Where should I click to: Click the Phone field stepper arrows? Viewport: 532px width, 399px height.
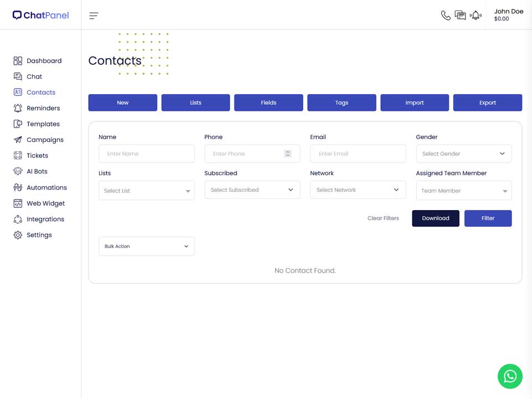(x=288, y=154)
